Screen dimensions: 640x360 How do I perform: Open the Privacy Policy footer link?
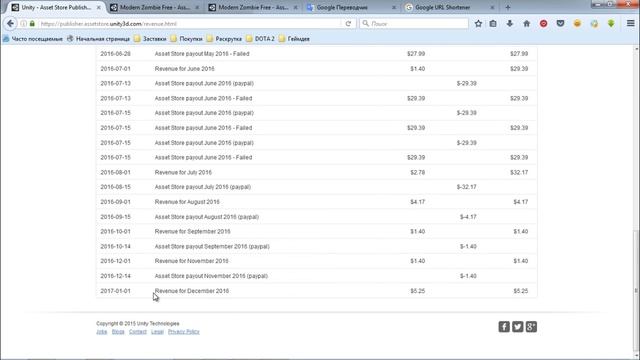[x=184, y=331]
